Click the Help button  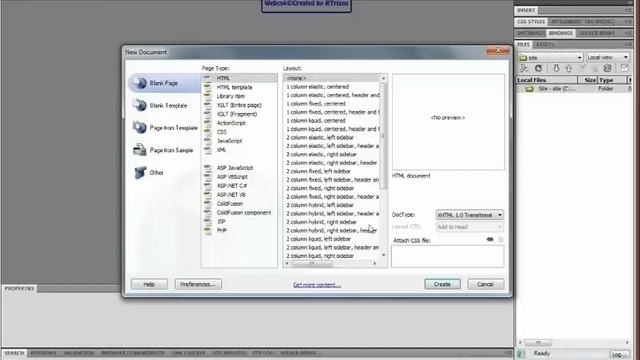(149, 284)
